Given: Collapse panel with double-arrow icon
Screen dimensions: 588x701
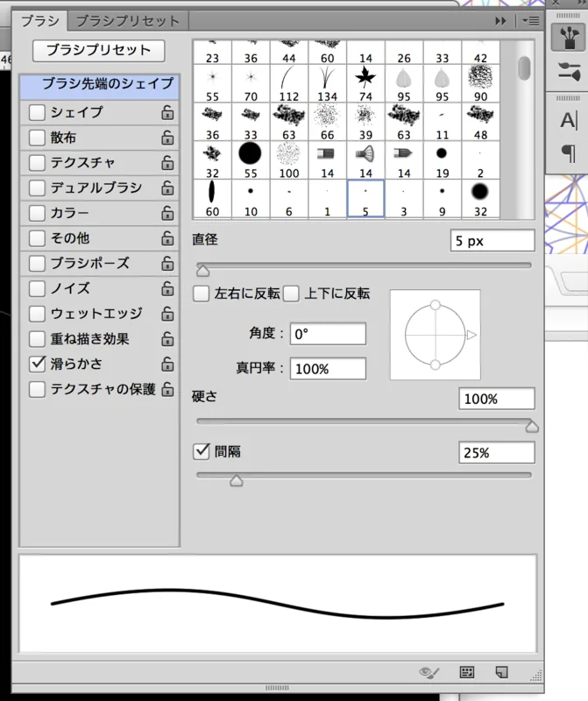Looking at the screenshot, I should click(x=500, y=21).
